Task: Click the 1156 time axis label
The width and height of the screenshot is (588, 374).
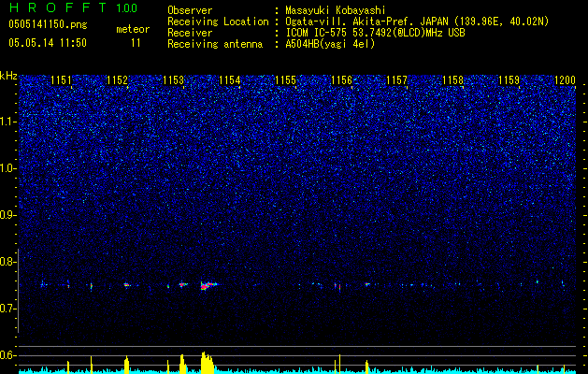Action: [x=341, y=80]
